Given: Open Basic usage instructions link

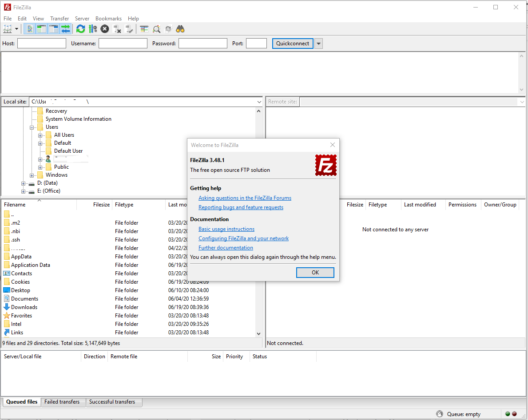Looking at the screenshot, I should click(226, 229).
